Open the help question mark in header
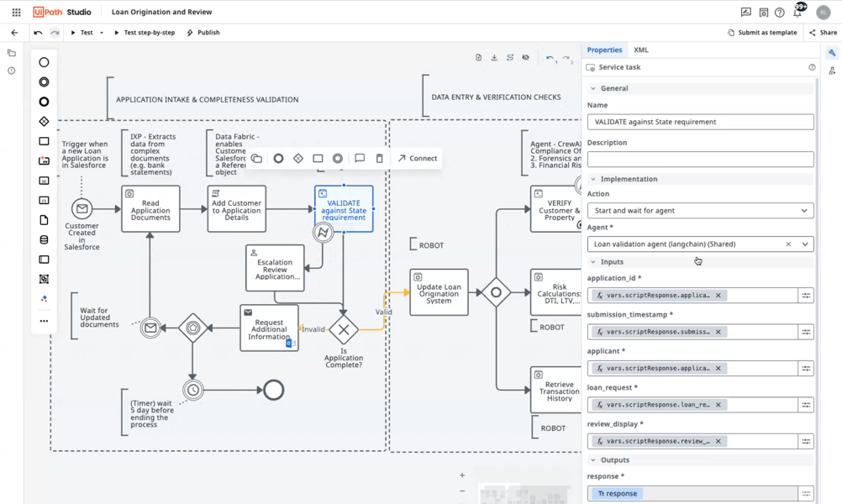The height and width of the screenshot is (504, 842). [x=780, y=13]
